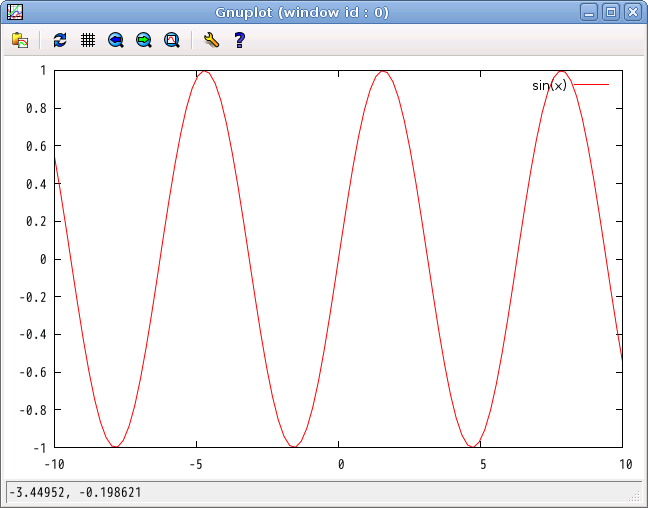Click the window resize grip corner

point(634,495)
